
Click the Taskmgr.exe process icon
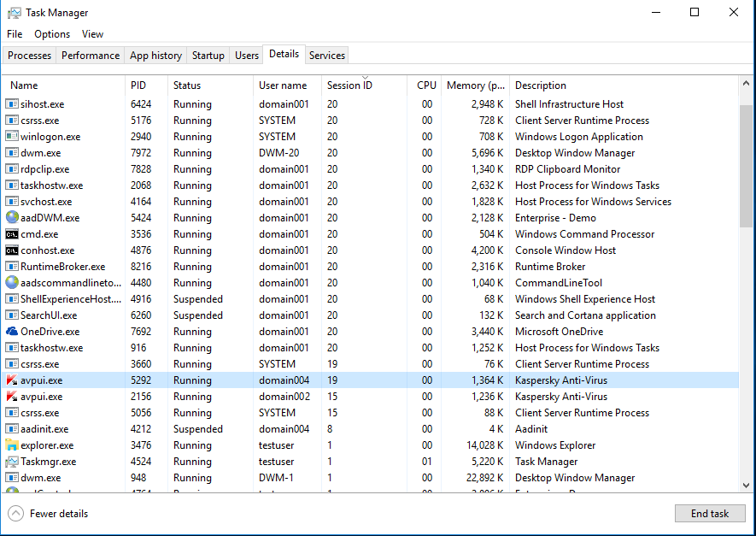12,462
